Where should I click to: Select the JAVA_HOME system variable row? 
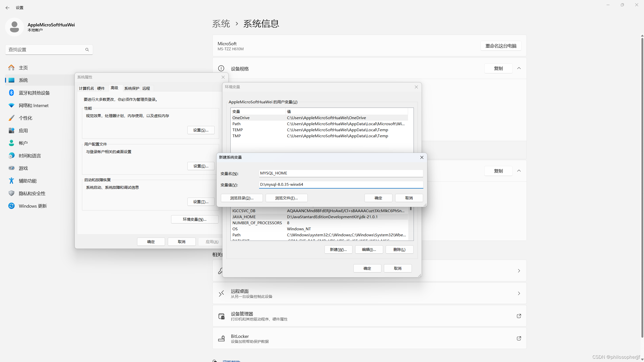(x=320, y=217)
